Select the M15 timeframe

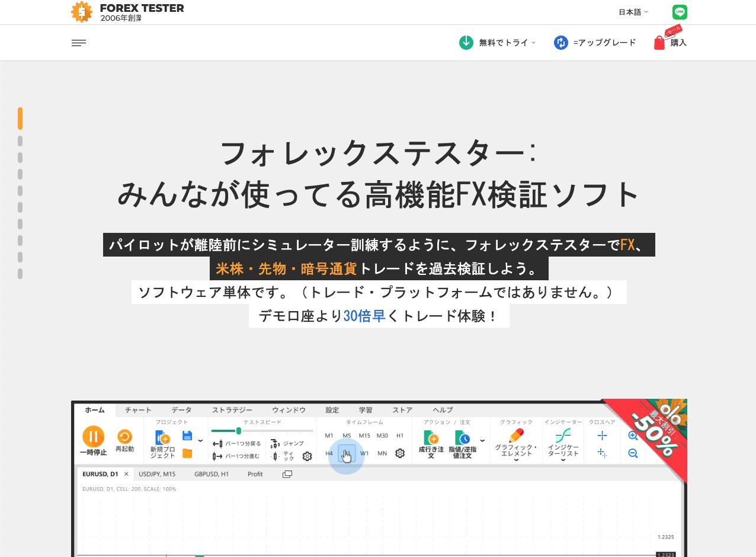pos(364,436)
